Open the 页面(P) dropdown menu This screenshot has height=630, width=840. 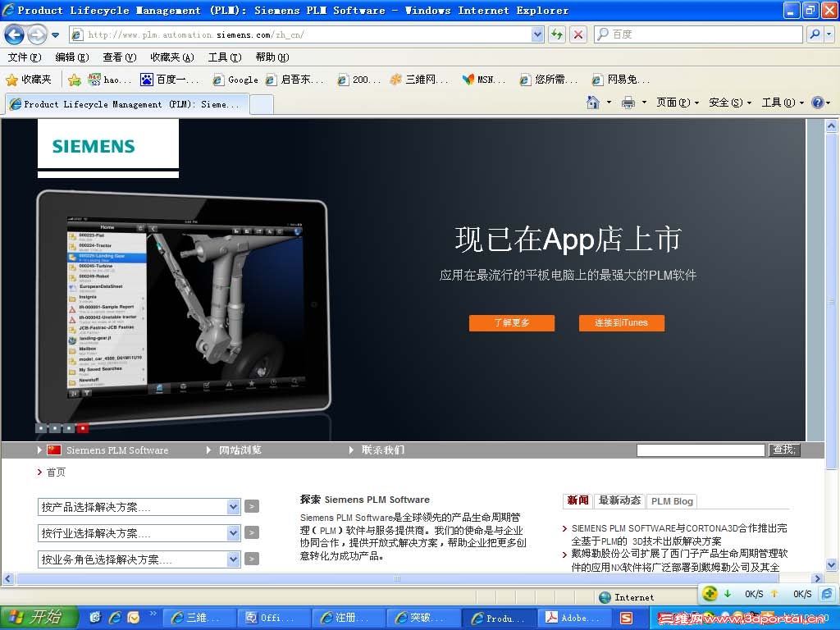[678, 103]
